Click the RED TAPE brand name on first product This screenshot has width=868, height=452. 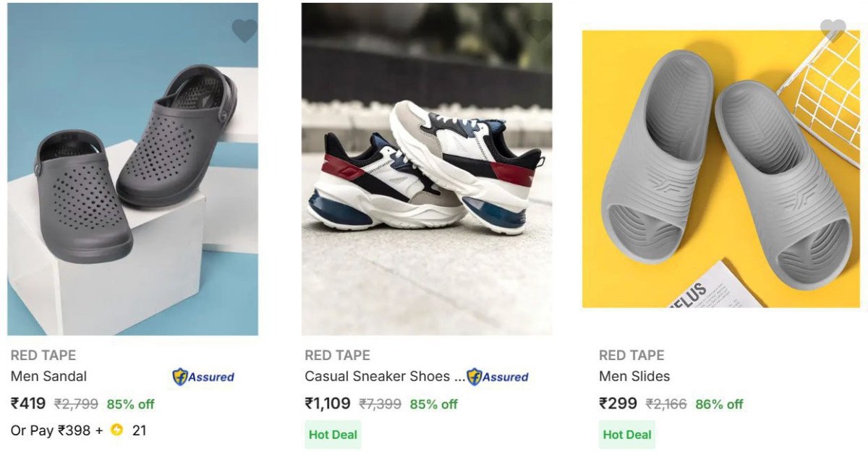(43, 355)
